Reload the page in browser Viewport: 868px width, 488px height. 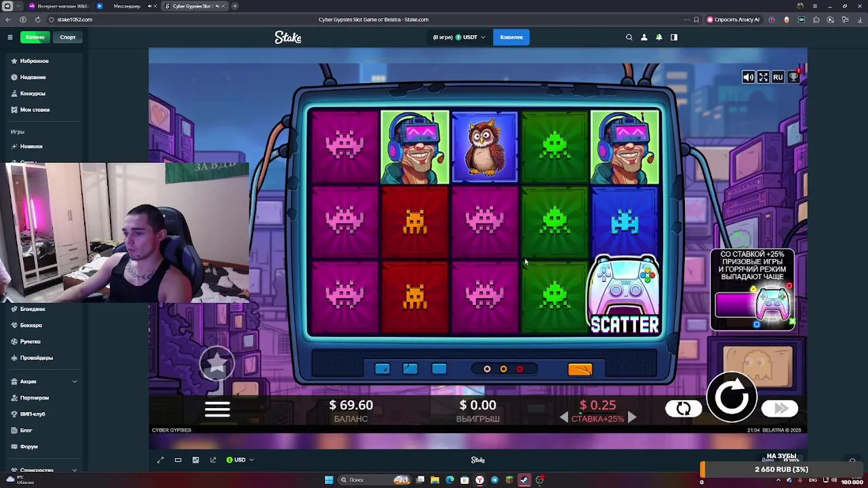(x=37, y=20)
